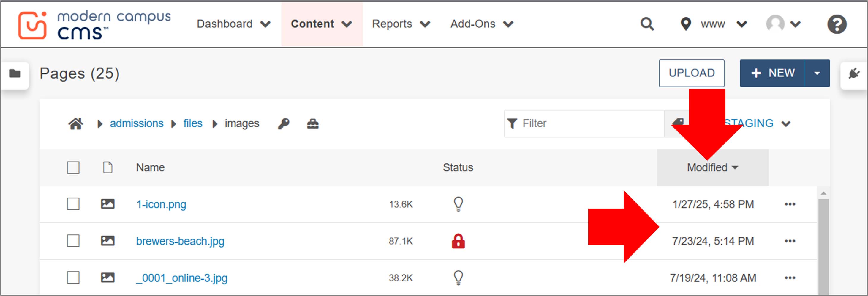Expand the NEW button dropdown arrow
The image size is (868, 296).
(817, 73)
